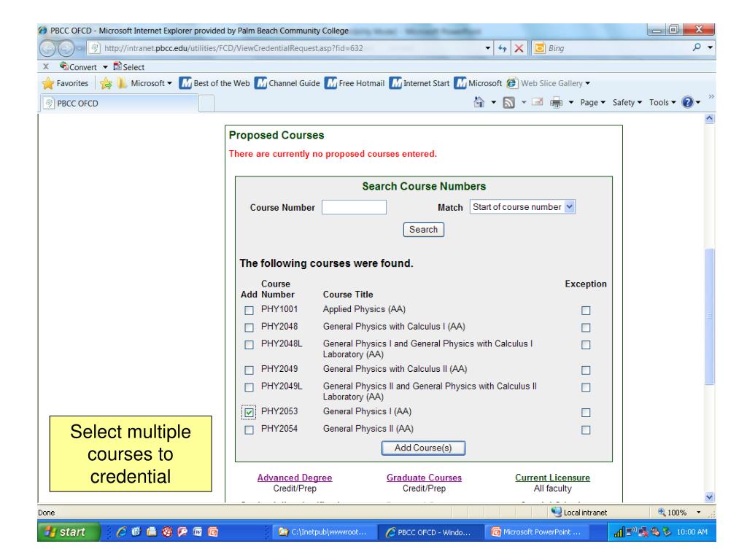Check the Add box for PHY2049
Screen dimensions: 747x560
point(249,370)
